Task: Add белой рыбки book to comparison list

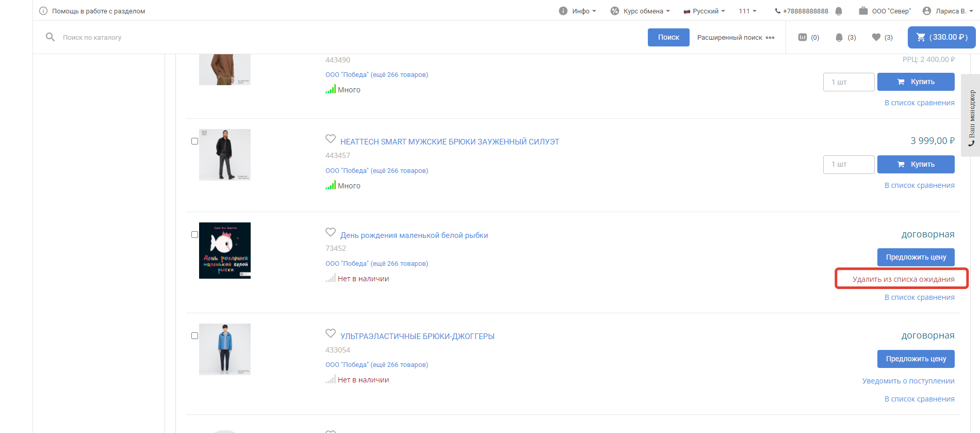Action: point(919,297)
